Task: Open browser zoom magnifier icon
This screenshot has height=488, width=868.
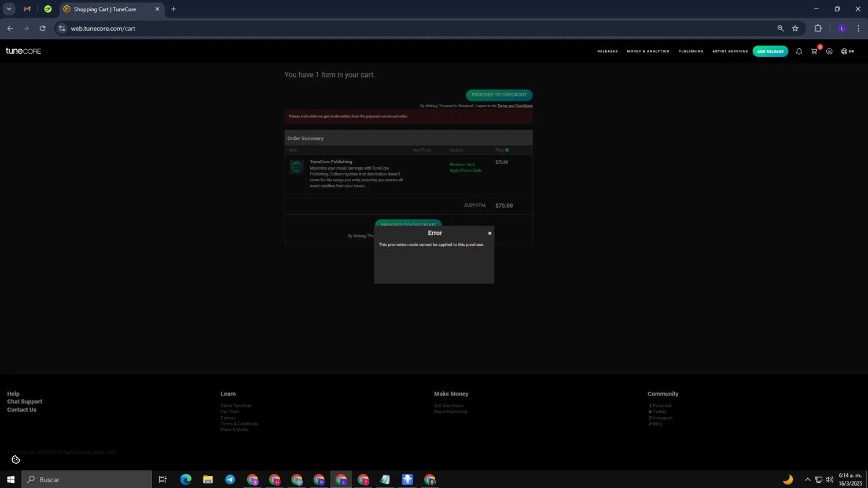Action: (x=780, y=28)
